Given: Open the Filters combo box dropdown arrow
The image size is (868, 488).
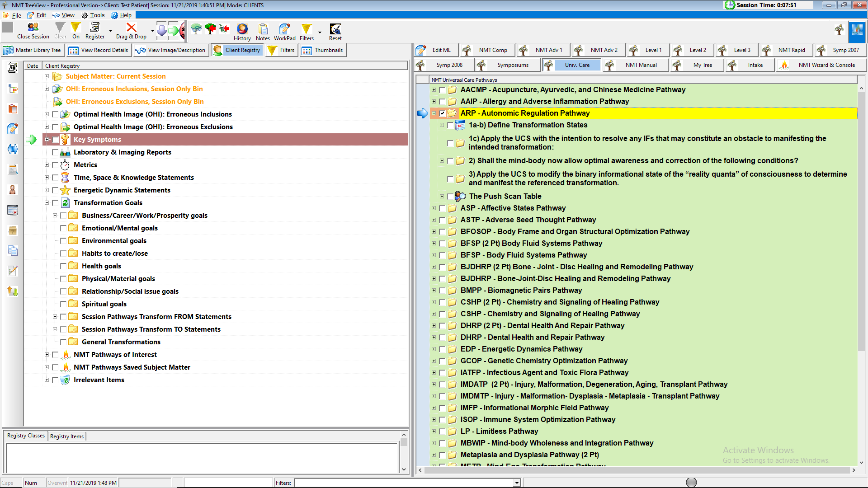Looking at the screenshot, I should coord(516,483).
